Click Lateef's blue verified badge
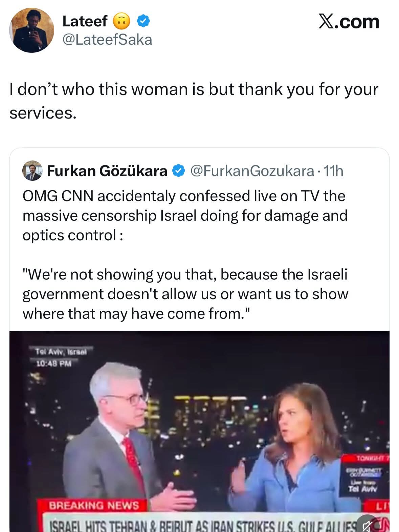Screen dimensions: 399x532 (143, 22)
